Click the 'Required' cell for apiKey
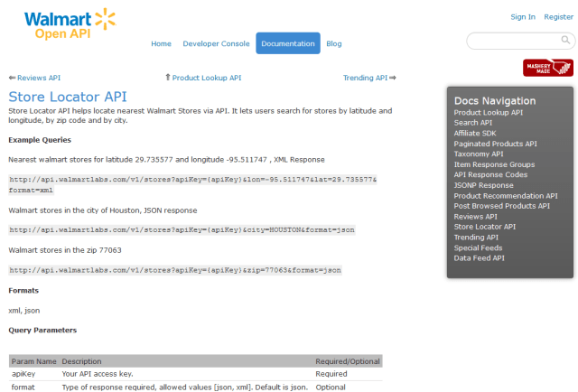Image resolution: width=578 pixels, height=392 pixels. point(331,374)
